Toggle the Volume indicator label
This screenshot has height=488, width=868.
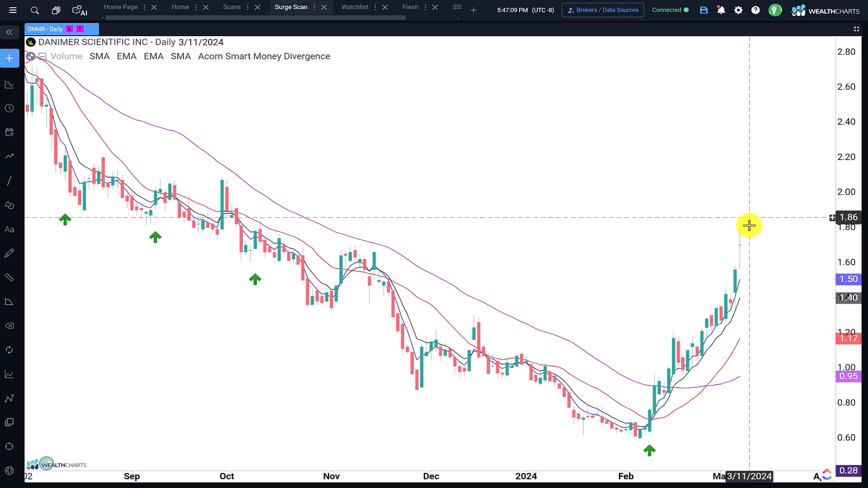pos(66,56)
